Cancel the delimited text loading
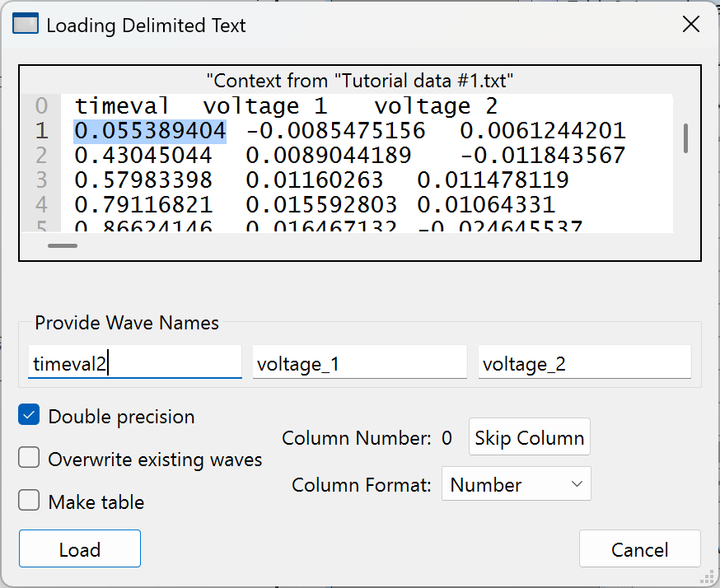Screen dimensions: 720x588 pos(639,549)
